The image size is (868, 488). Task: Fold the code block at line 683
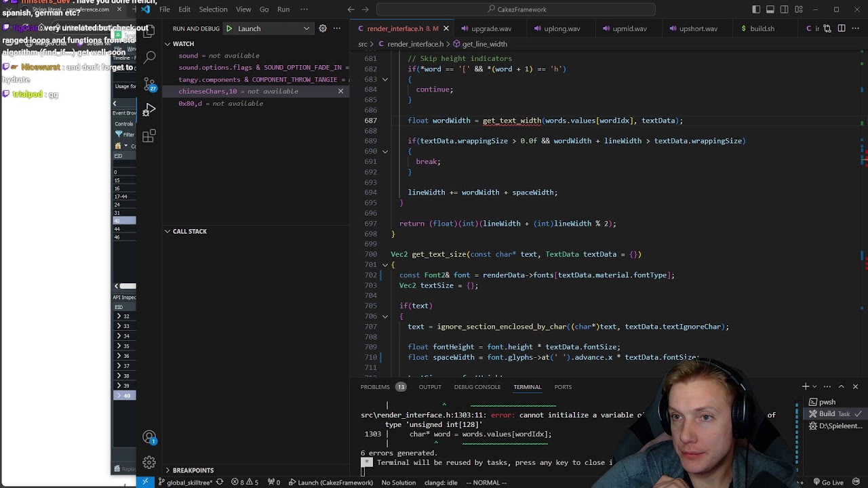(x=385, y=79)
